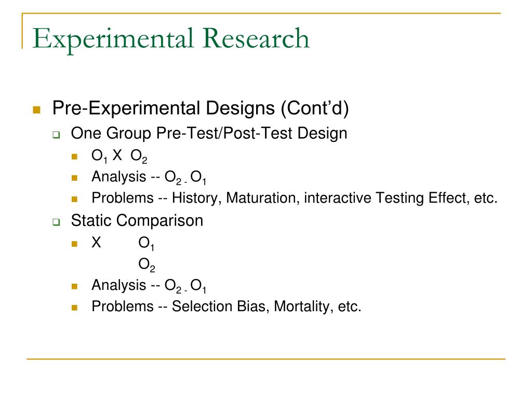Click the X symbol under Static Comparison
532x399 pixels.
96,243
